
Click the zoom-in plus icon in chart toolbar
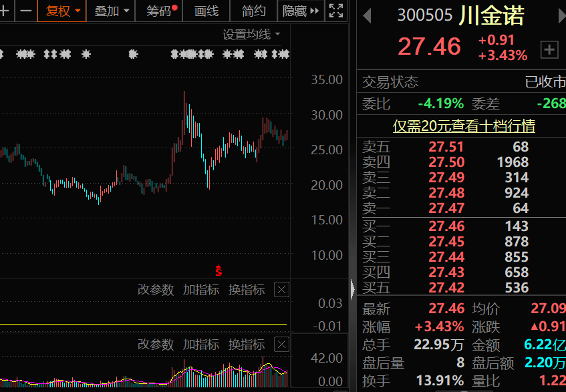tap(5, 11)
